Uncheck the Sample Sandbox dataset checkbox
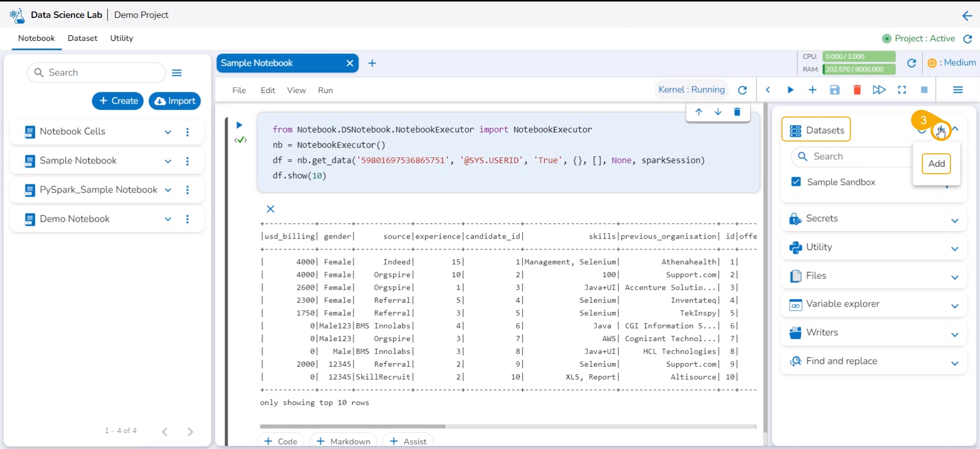This screenshot has width=980, height=449. (x=796, y=182)
